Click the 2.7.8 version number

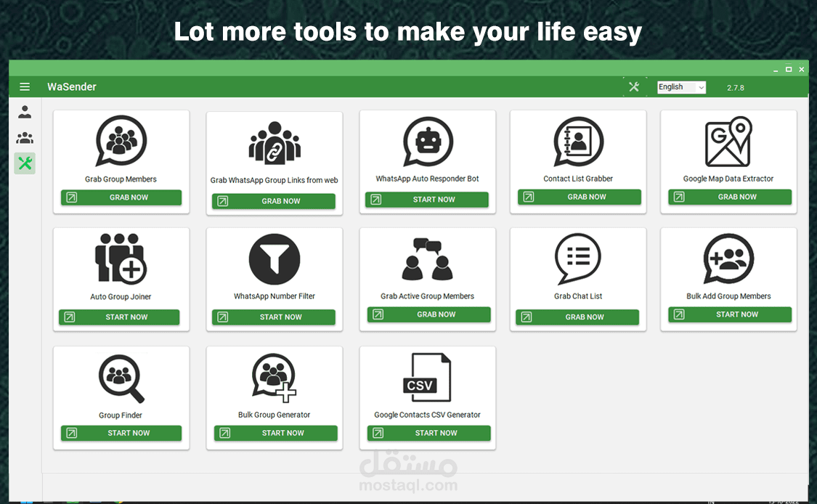(x=735, y=88)
